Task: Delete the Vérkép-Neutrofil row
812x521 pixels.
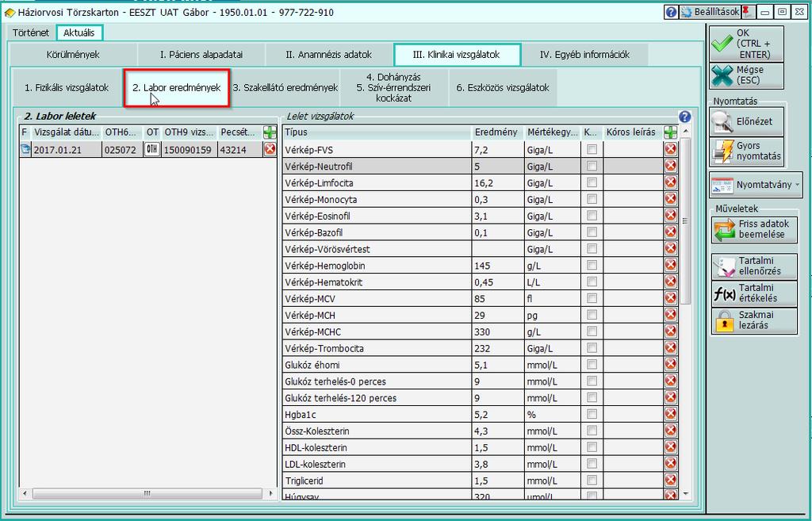Action: 671,167
